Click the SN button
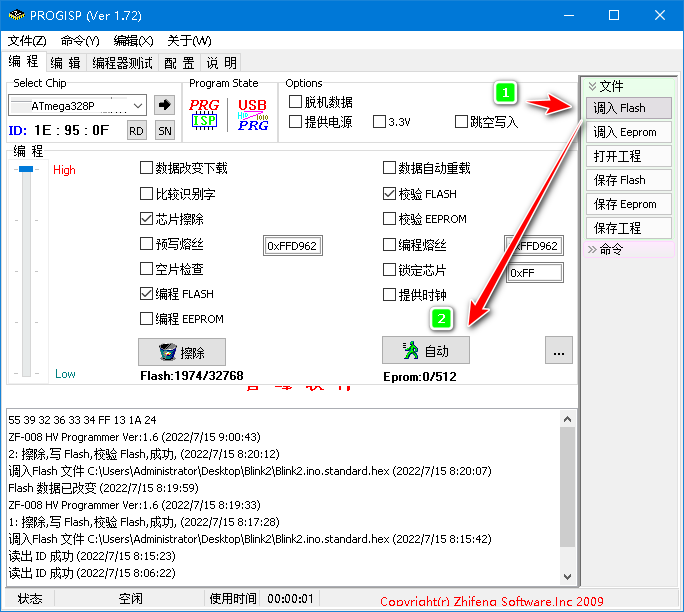 pos(165,130)
